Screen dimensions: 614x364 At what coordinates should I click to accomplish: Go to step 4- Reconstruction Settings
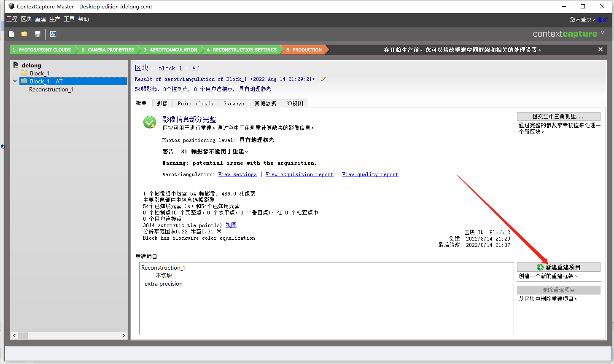(242, 50)
